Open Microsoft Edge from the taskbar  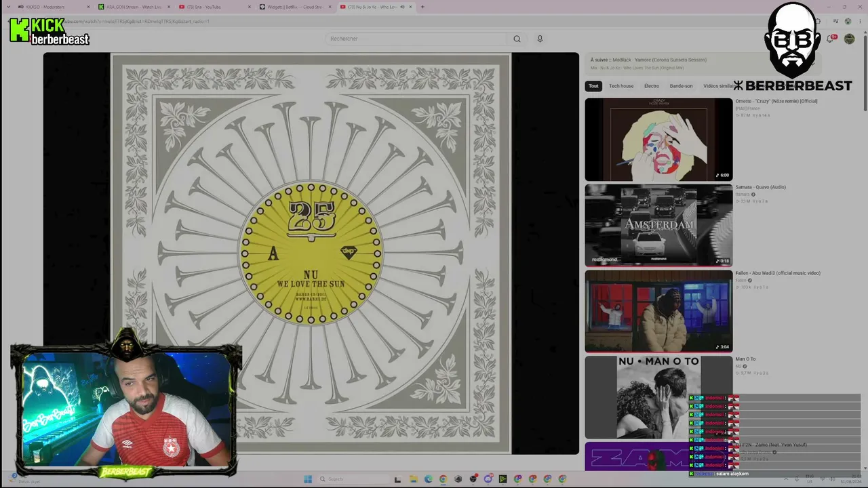(x=428, y=479)
